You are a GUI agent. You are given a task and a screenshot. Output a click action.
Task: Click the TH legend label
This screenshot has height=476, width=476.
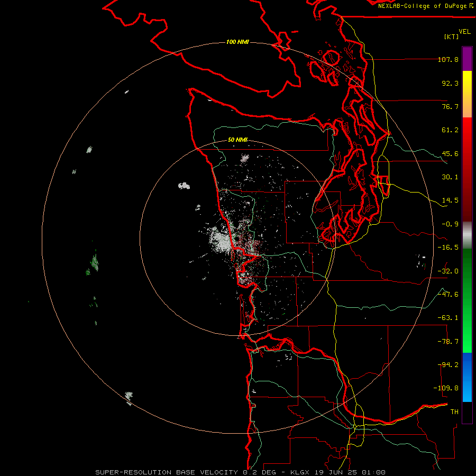454,412
